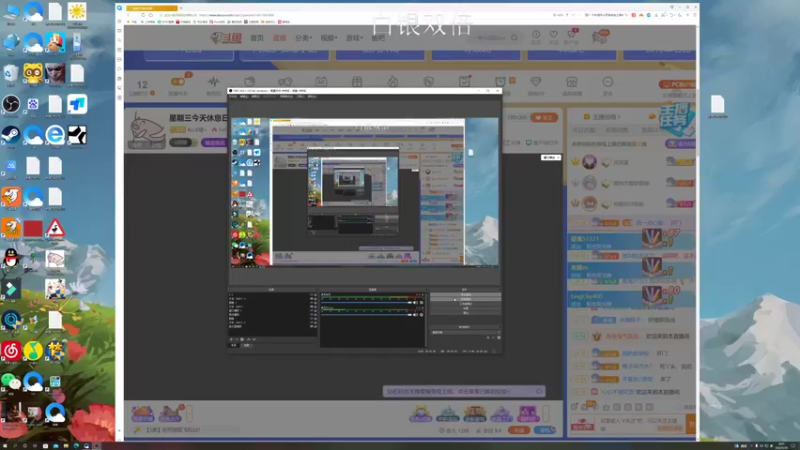
Task: Open red warning triangle desktop shortcut
Action: pyautogui.click(x=55, y=228)
